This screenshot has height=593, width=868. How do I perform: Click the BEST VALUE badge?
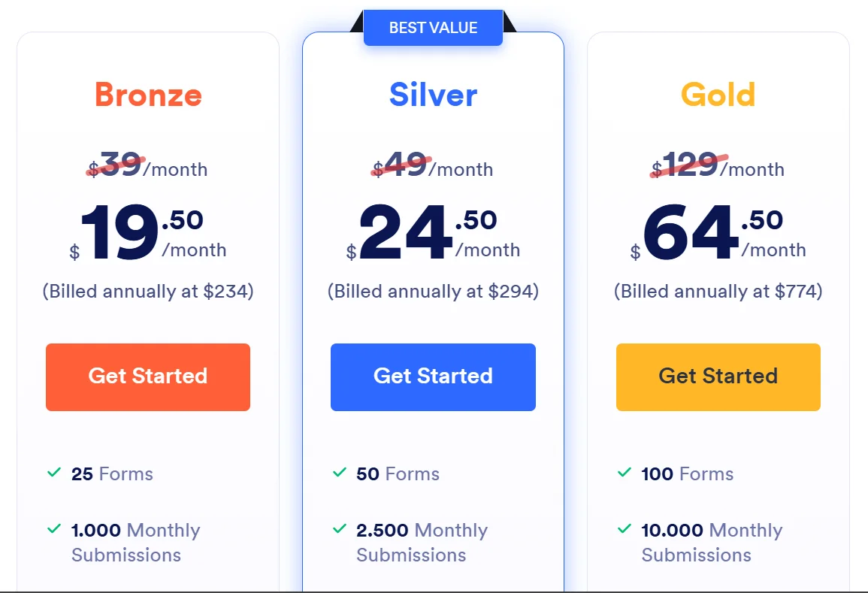(433, 29)
